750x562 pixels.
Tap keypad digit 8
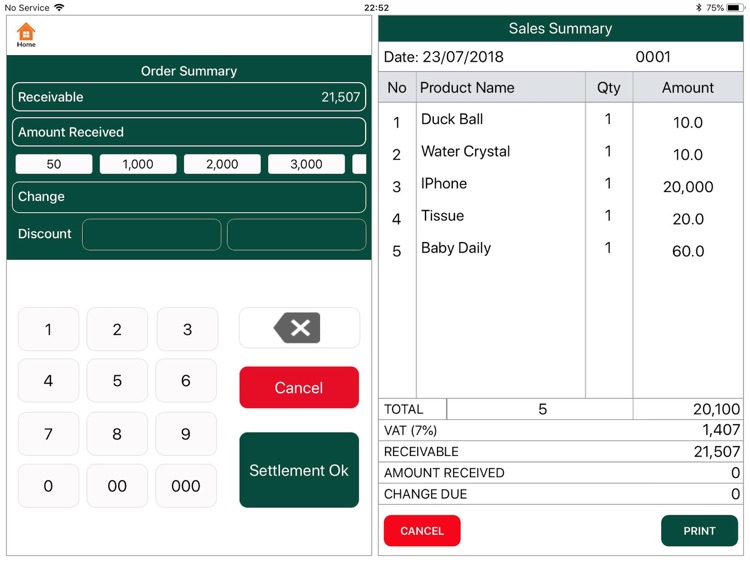point(117,434)
